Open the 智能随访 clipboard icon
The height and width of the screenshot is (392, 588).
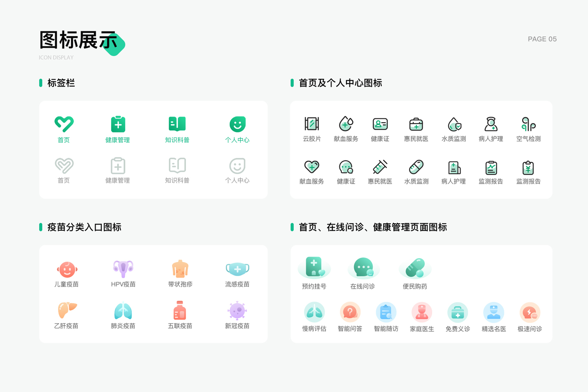(386, 312)
